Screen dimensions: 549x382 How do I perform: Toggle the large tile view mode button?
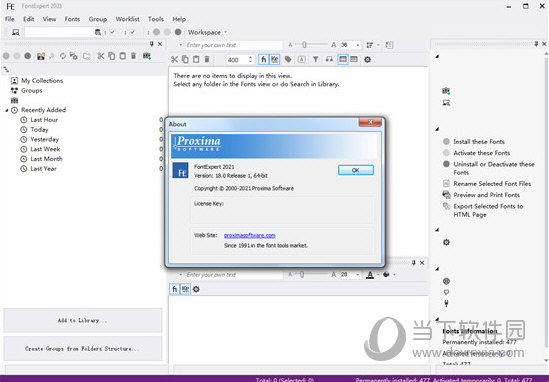tap(343, 60)
